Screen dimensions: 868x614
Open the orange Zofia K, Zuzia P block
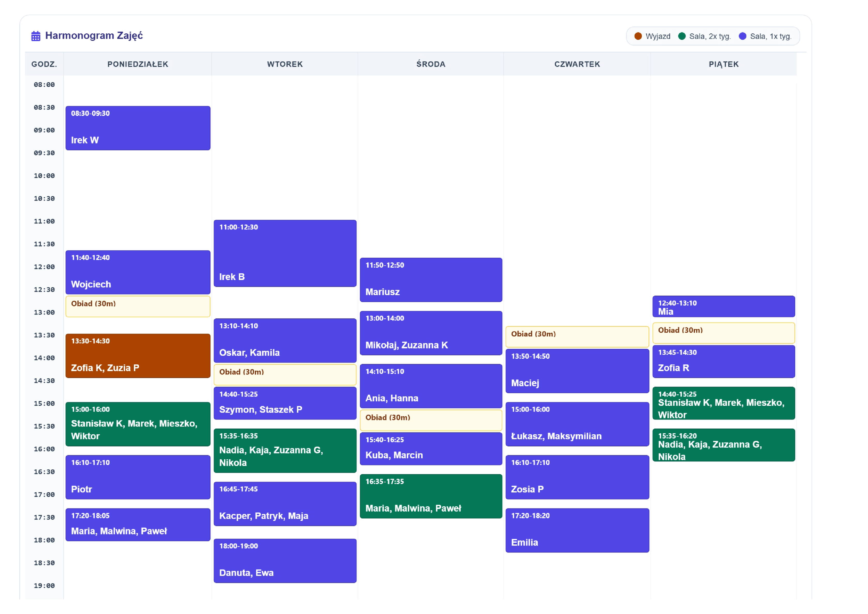(138, 356)
